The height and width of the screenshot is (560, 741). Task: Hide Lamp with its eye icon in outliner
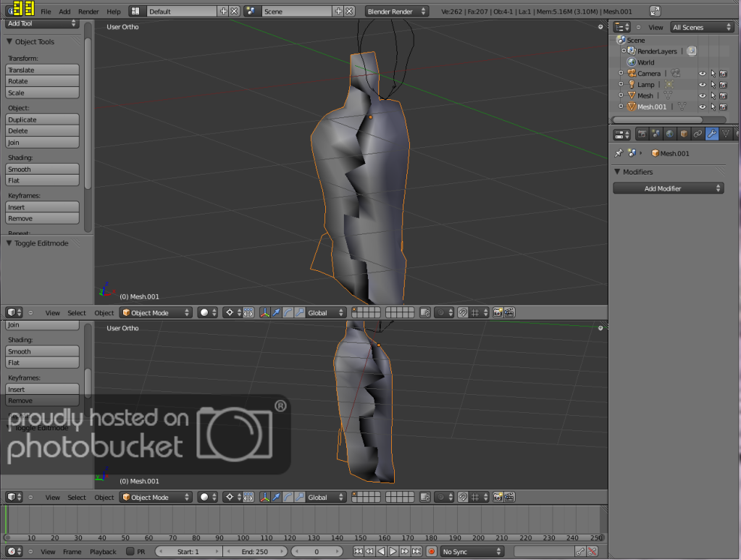click(x=703, y=85)
